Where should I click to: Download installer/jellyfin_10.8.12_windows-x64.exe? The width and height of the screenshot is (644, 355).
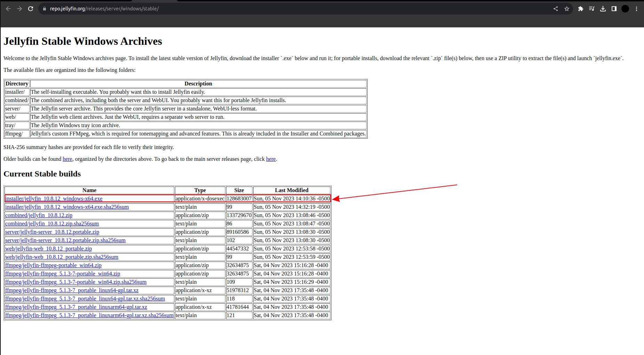[x=54, y=199]
